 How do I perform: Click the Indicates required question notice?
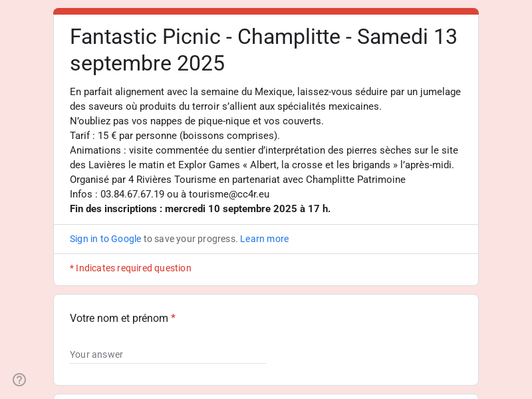(x=130, y=268)
